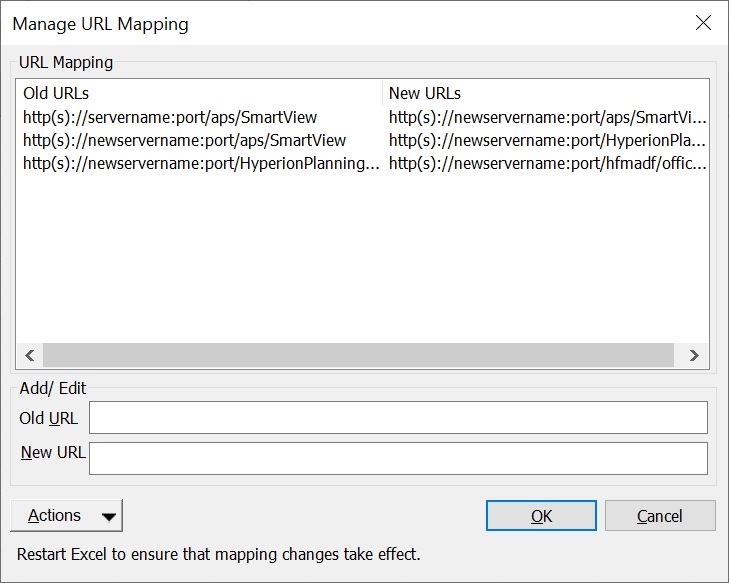Focus the Old URL input field

click(398, 418)
